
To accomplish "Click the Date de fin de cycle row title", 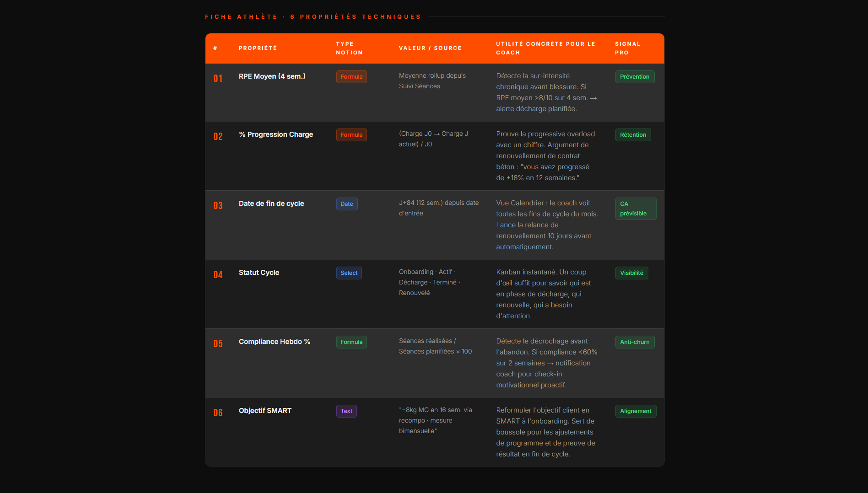I will point(271,204).
